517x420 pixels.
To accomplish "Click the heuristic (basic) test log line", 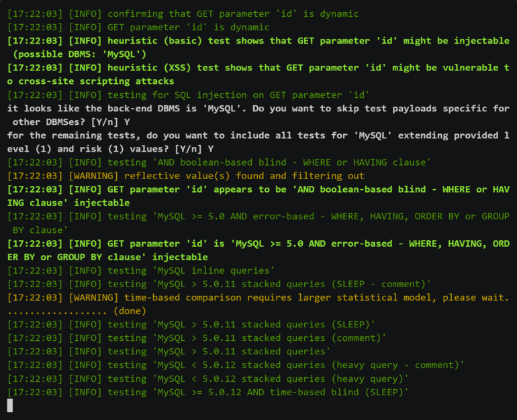I will [258, 48].
